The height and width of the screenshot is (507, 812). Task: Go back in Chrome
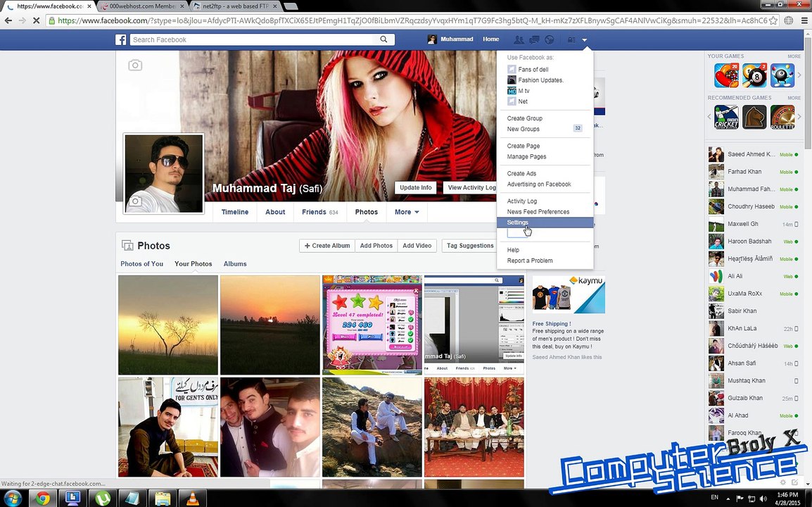point(8,20)
